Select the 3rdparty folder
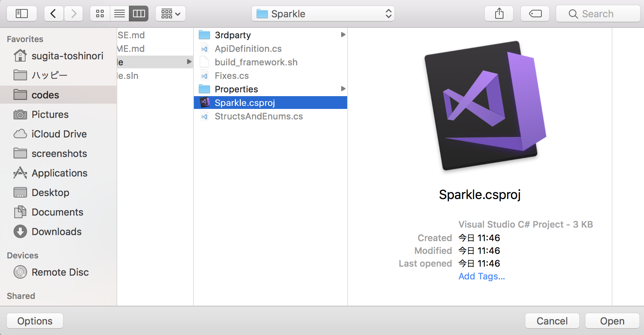This screenshot has height=335, width=644. tap(271, 35)
